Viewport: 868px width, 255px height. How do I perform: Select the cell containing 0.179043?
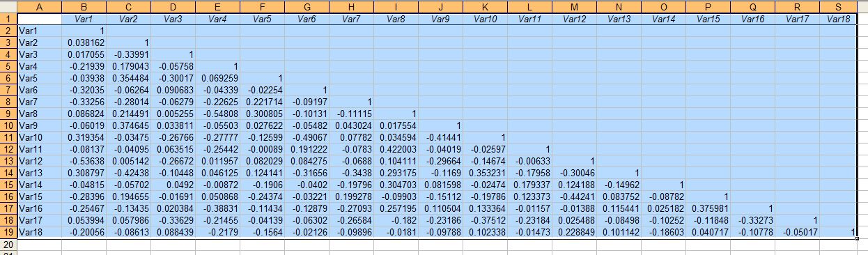128,66
